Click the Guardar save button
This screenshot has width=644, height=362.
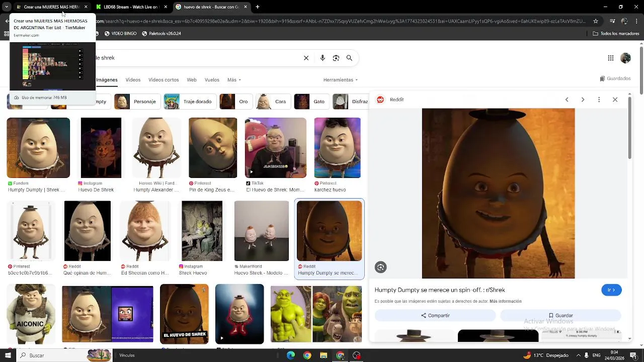coord(560,316)
